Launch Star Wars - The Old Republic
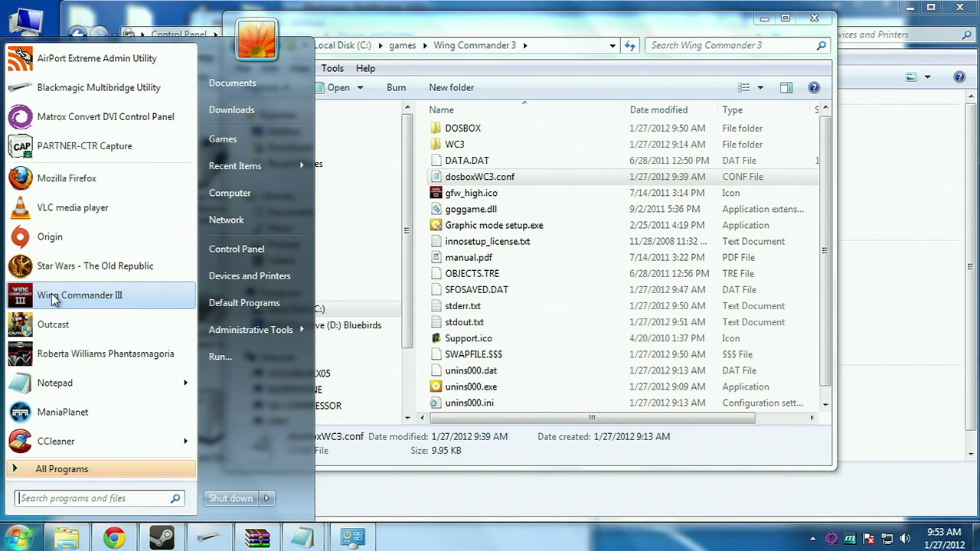 [101, 266]
